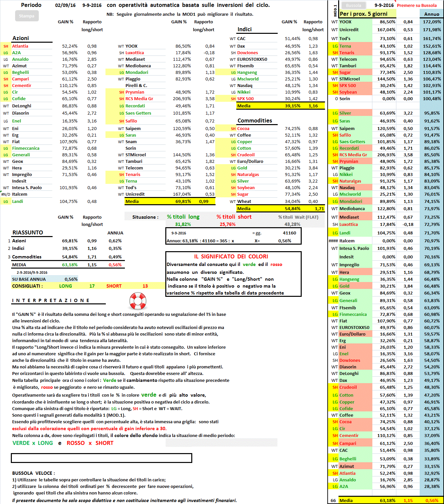Click the CONSIGLIATI label

tap(27, 286)
